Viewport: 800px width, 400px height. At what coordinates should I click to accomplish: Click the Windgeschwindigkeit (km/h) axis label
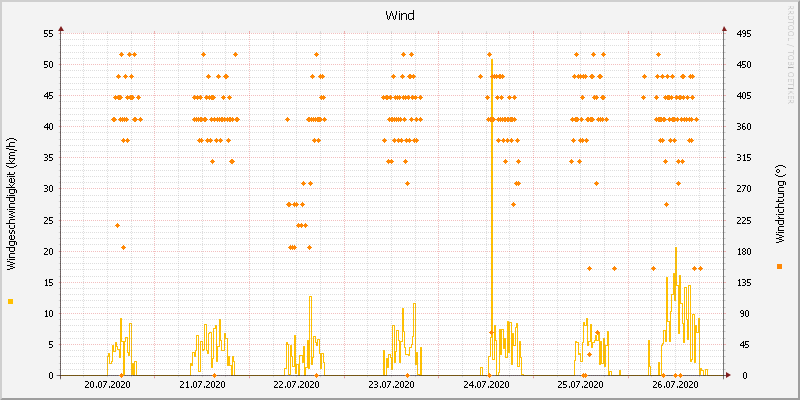click(12, 204)
